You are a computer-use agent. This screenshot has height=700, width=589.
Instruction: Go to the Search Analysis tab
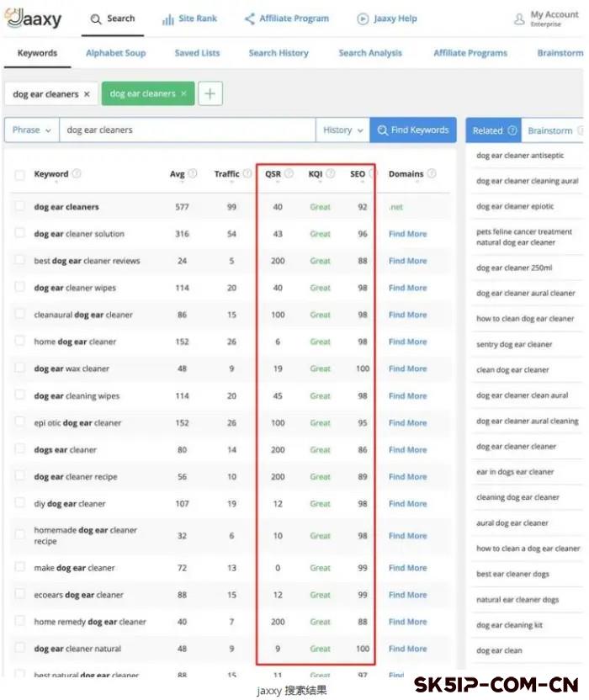point(370,53)
